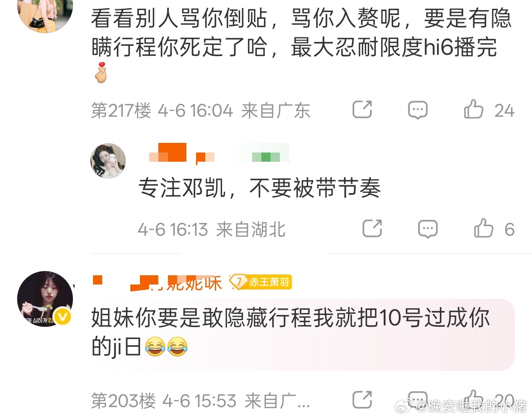532x419 pixels.
Task: Open the blurred username of the replier
Action: pos(219,153)
